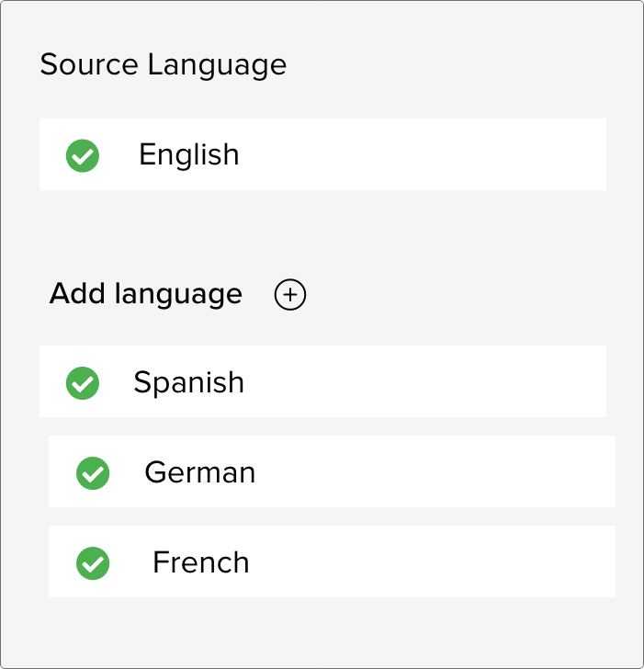
Task: Click empty white space in English row
Action: [x=441, y=154]
